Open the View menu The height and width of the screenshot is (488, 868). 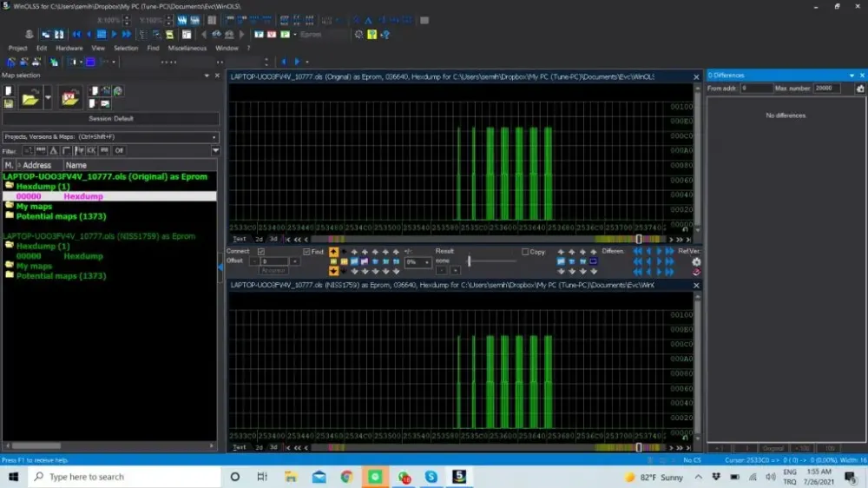click(x=98, y=48)
